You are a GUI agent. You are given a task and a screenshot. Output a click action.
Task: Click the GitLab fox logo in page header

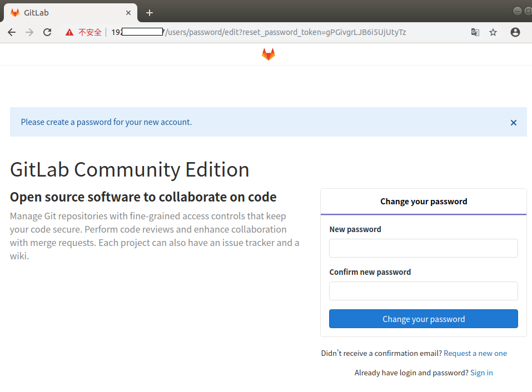269,54
